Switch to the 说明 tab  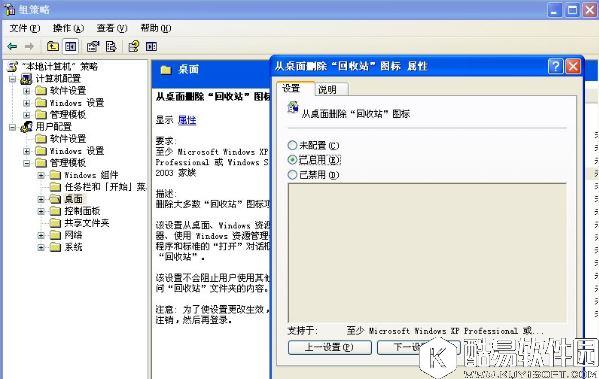coord(331,89)
